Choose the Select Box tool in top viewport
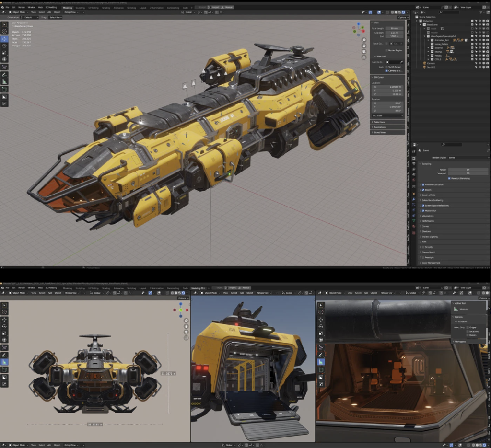Image resolution: width=491 pixels, height=448 pixels. 4,24
